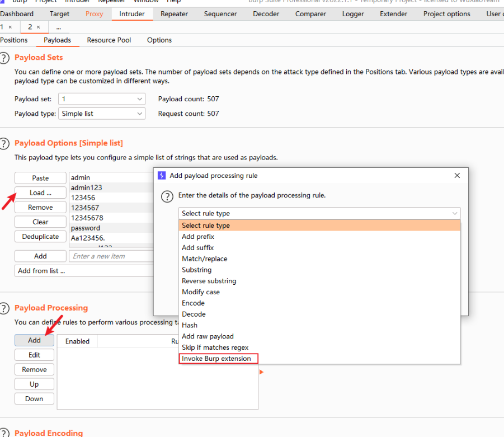The height and width of the screenshot is (437, 504).
Task: Click Remove button in Payload Processing
Action: pos(34,369)
